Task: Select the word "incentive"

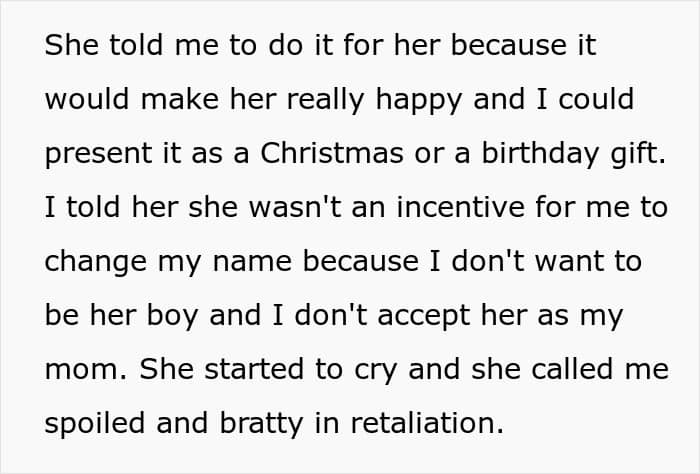Action: coord(460,207)
